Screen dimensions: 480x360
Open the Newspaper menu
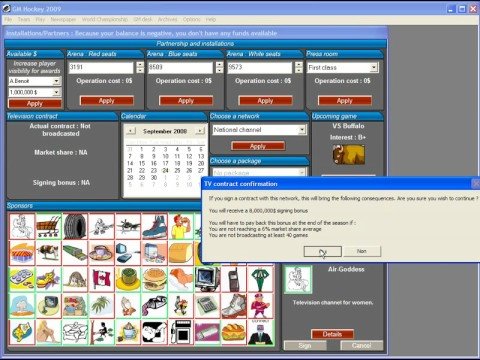coord(63,20)
